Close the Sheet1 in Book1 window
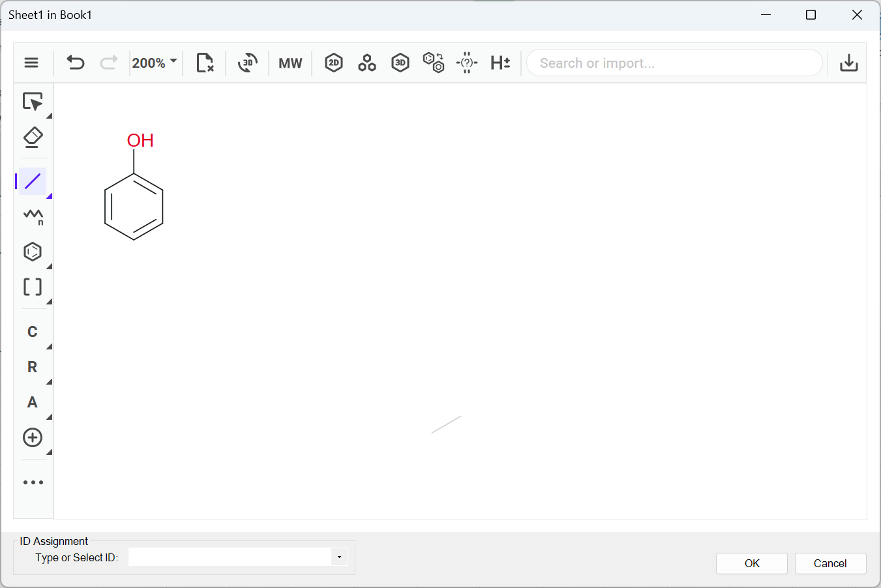Screen dimensions: 881x588 tap(857, 15)
